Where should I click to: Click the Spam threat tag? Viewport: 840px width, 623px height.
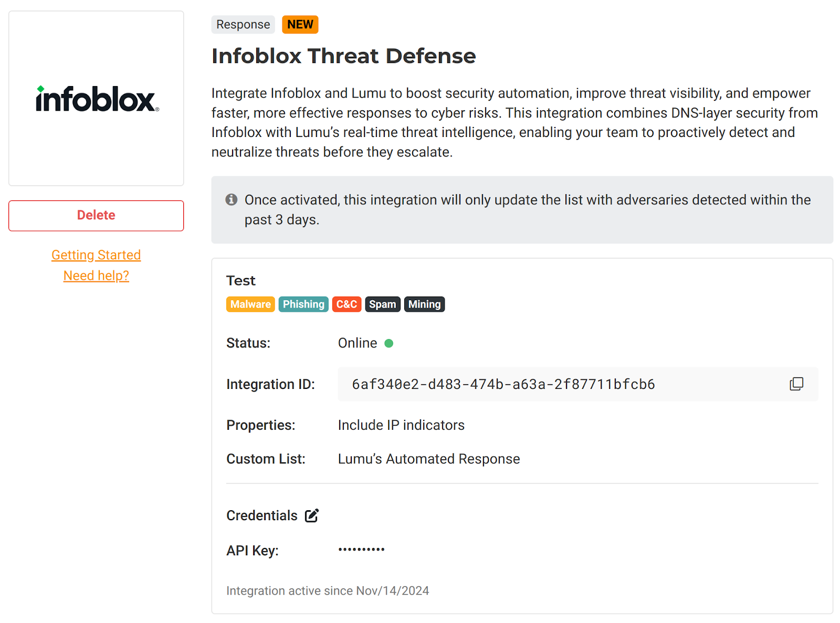(x=382, y=304)
